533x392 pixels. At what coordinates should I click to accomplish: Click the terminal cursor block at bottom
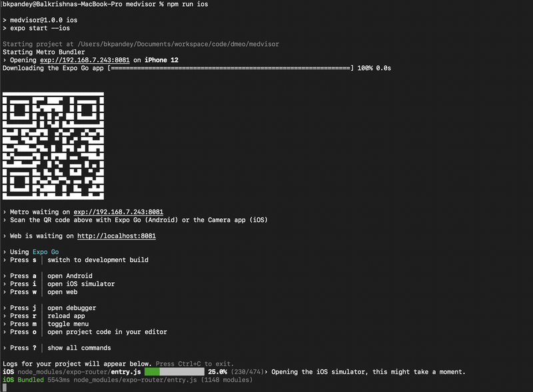(x=5, y=387)
